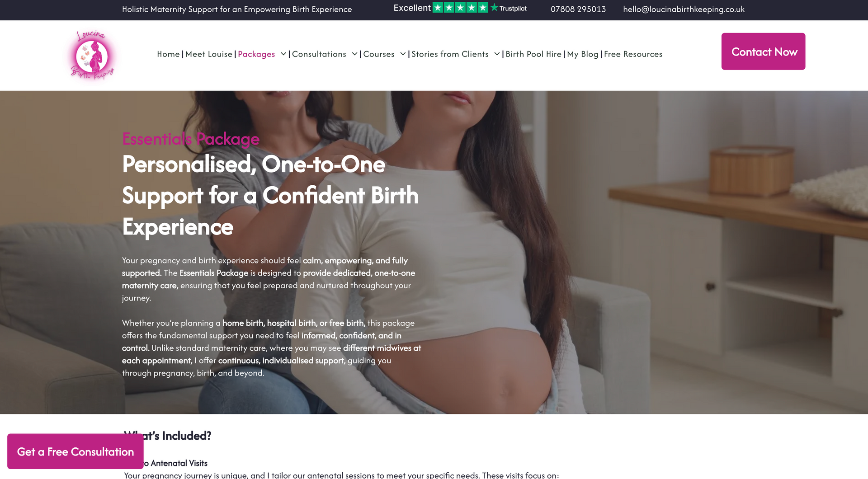Open the Courses menu link
This screenshot has width=868, height=479.
(x=379, y=54)
